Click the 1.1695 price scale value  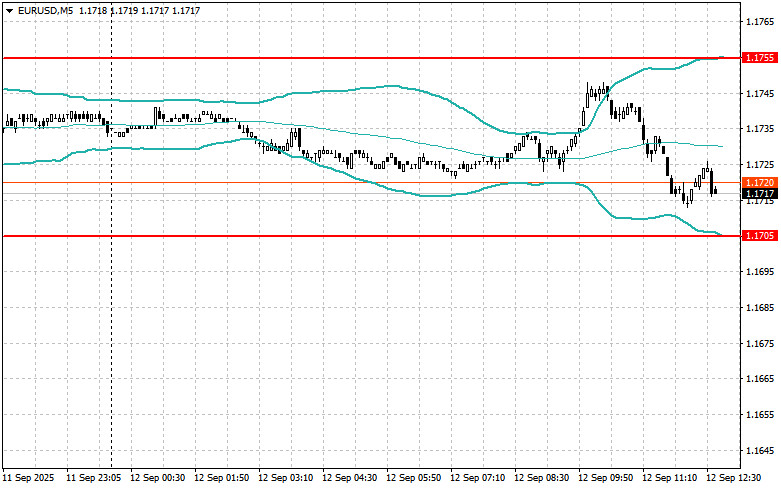pos(760,271)
